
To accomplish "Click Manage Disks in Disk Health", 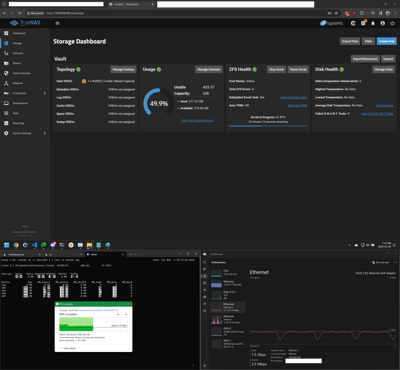I will click(383, 69).
